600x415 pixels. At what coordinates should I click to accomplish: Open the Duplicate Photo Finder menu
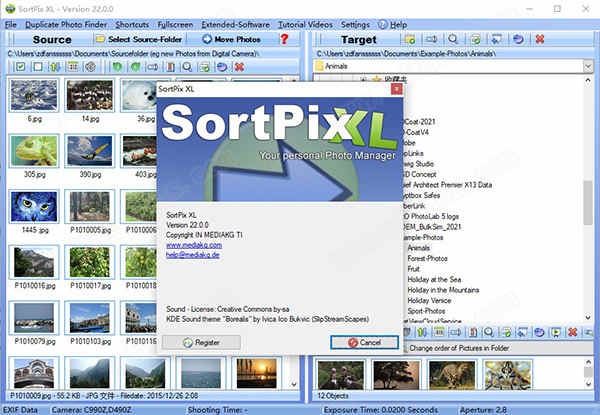pyautogui.click(x=66, y=24)
